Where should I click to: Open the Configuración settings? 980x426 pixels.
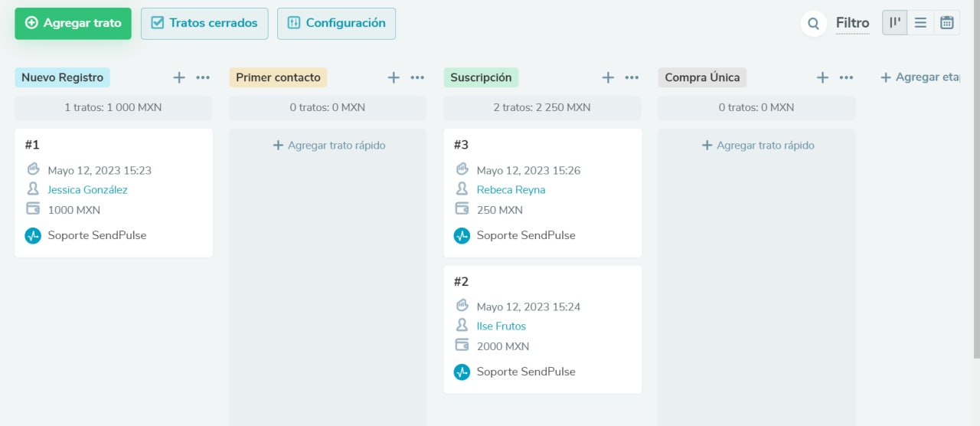336,23
